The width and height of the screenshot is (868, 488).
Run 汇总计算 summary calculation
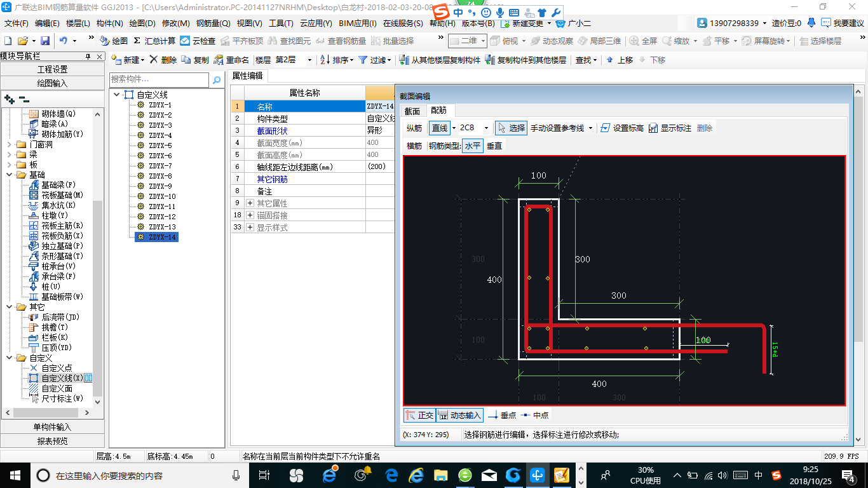click(x=154, y=41)
